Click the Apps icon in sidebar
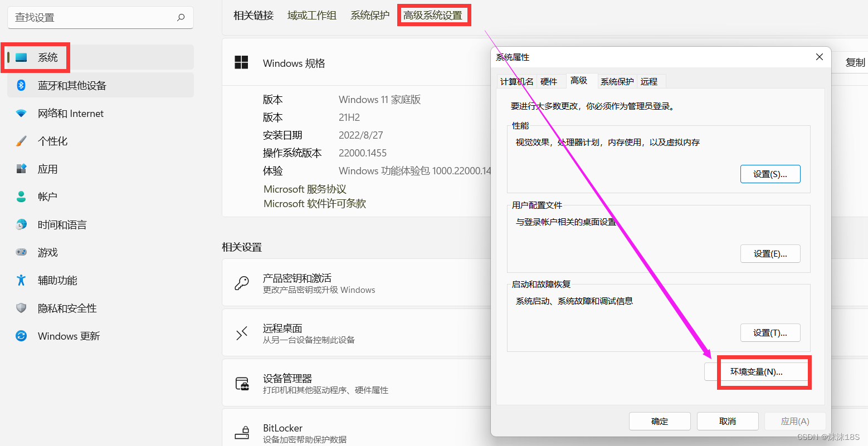This screenshot has width=868, height=446. (x=21, y=169)
